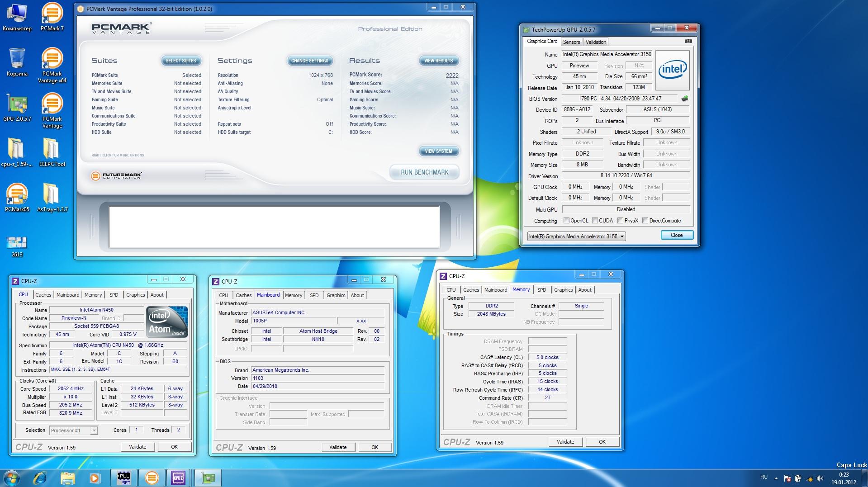Click the VIEW SYSTEM button
The width and height of the screenshot is (868, 487).
[x=438, y=151]
